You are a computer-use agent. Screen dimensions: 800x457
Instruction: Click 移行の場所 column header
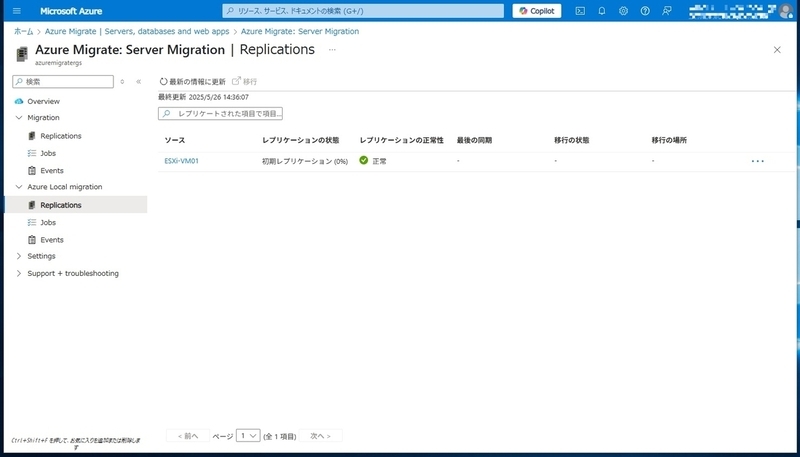pos(669,140)
